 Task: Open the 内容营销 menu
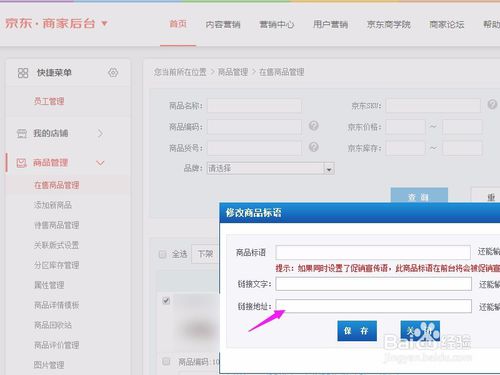(x=223, y=24)
